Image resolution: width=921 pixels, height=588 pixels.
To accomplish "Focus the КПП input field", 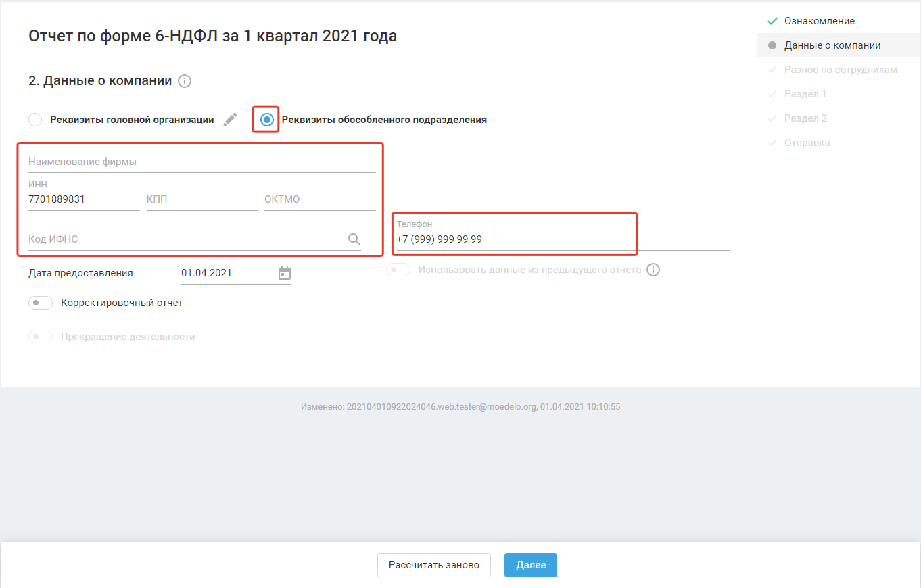I will 202,199.
